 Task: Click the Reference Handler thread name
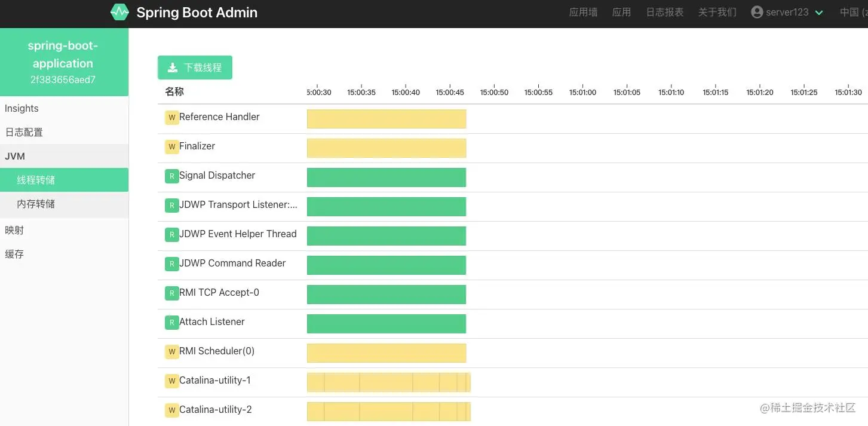[x=219, y=117]
